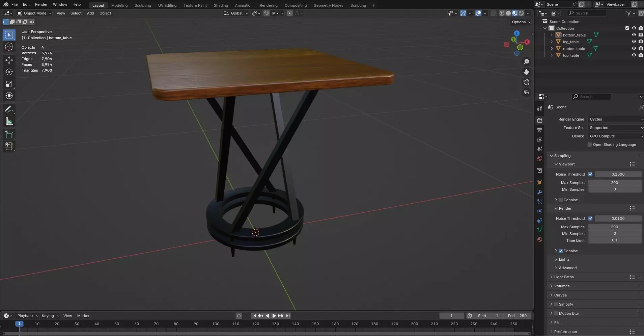Switch to the Geometry Nodes workspace tab
644x336 pixels.
point(328,5)
